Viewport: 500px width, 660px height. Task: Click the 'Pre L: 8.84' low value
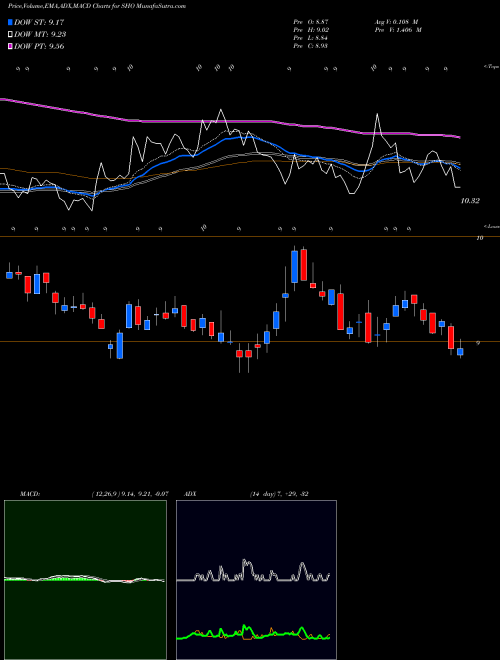(x=311, y=38)
